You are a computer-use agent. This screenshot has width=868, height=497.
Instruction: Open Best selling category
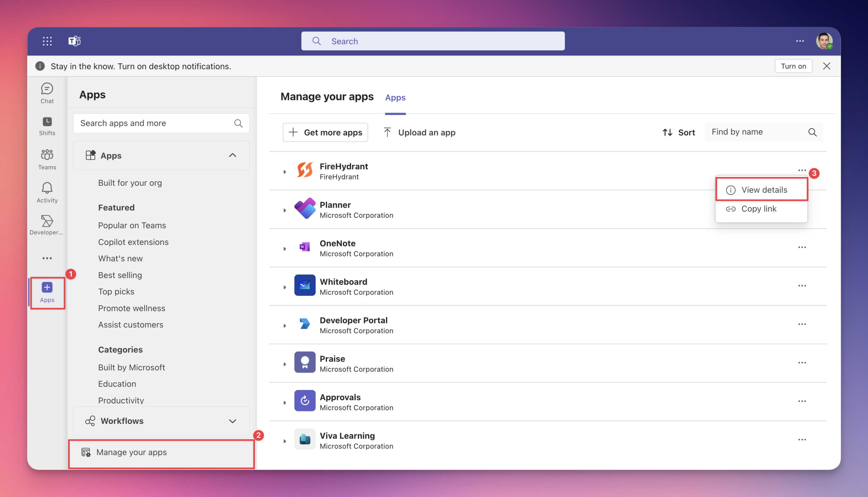coord(120,275)
